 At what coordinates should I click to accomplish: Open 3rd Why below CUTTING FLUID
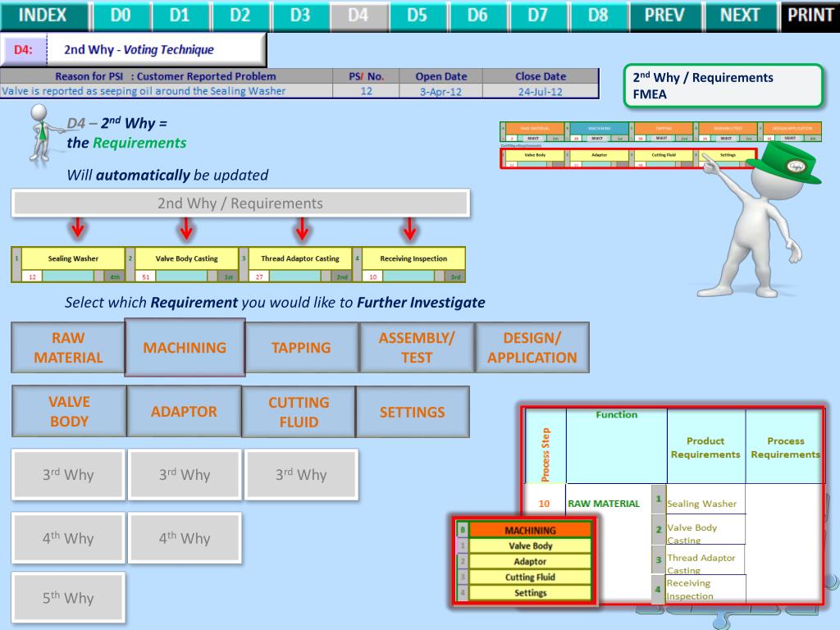(x=301, y=475)
